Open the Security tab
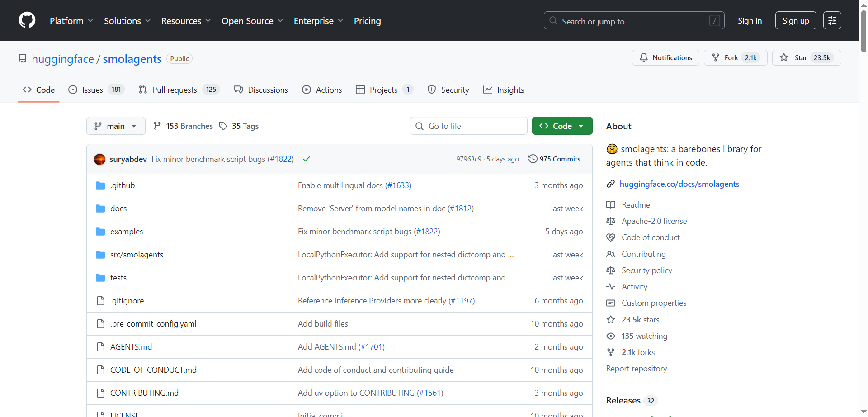Screen dimensions: 868x417 (x=448, y=90)
